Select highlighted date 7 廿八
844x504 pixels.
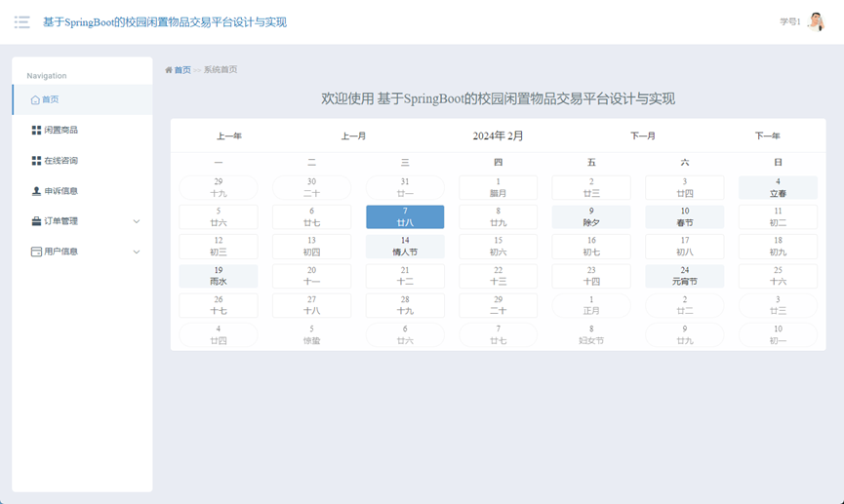tap(405, 216)
